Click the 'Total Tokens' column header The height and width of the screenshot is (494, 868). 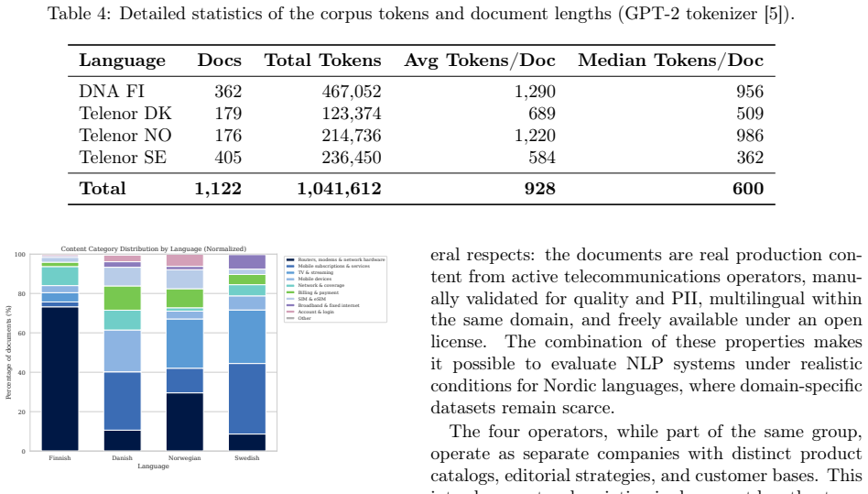(322, 60)
